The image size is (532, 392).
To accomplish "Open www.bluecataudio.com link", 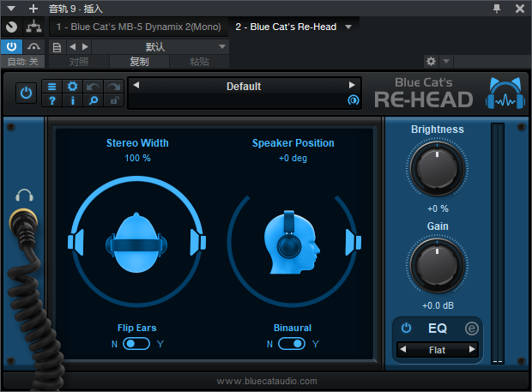I will point(267,381).
